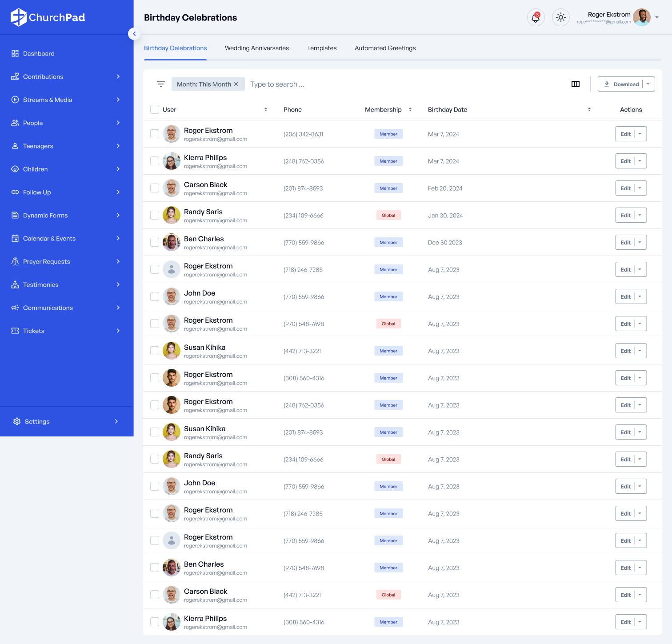The image size is (672, 644).
Task: Click Edit for Carson Black, Feb 20
Action: (625, 188)
